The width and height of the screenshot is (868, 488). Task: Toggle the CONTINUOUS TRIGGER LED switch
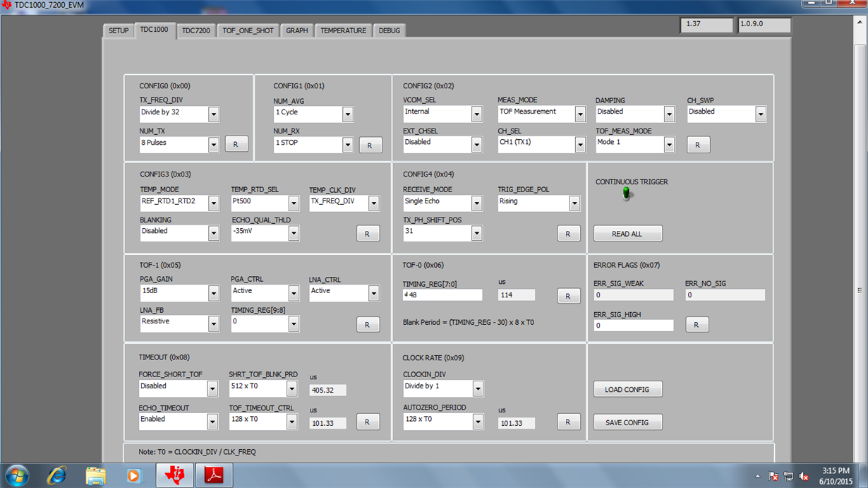click(x=627, y=194)
